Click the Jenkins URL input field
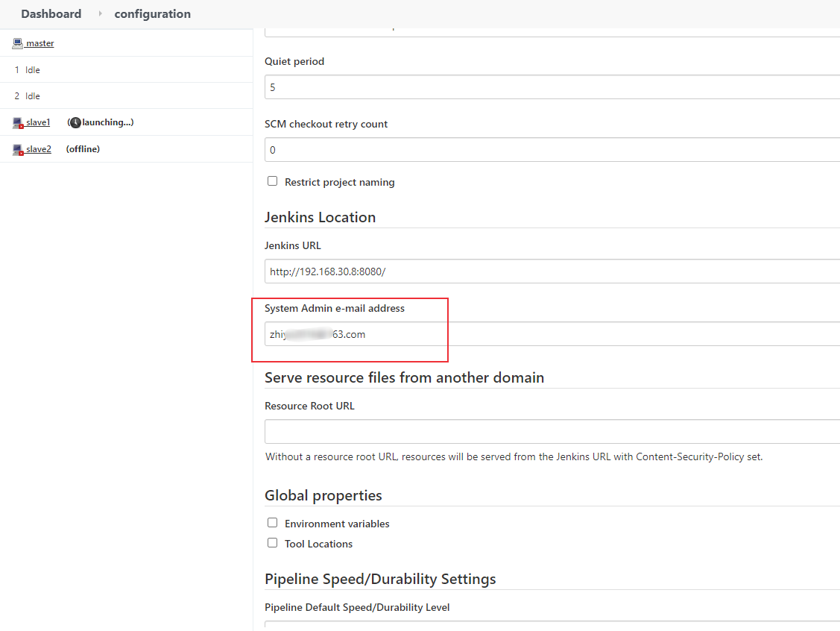840x631 pixels. [552, 271]
